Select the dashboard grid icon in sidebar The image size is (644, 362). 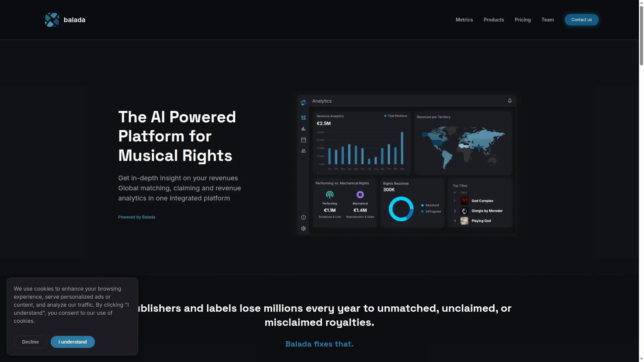(304, 118)
